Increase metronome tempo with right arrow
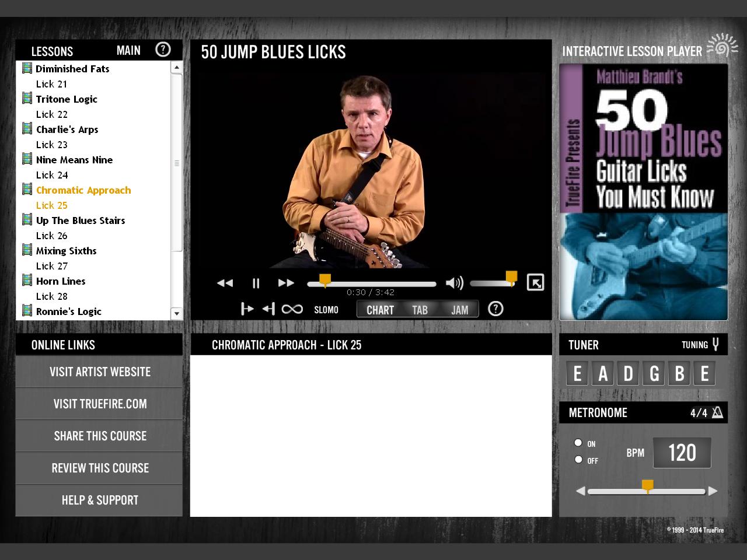Screen dimensions: 747x560 [713, 491]
